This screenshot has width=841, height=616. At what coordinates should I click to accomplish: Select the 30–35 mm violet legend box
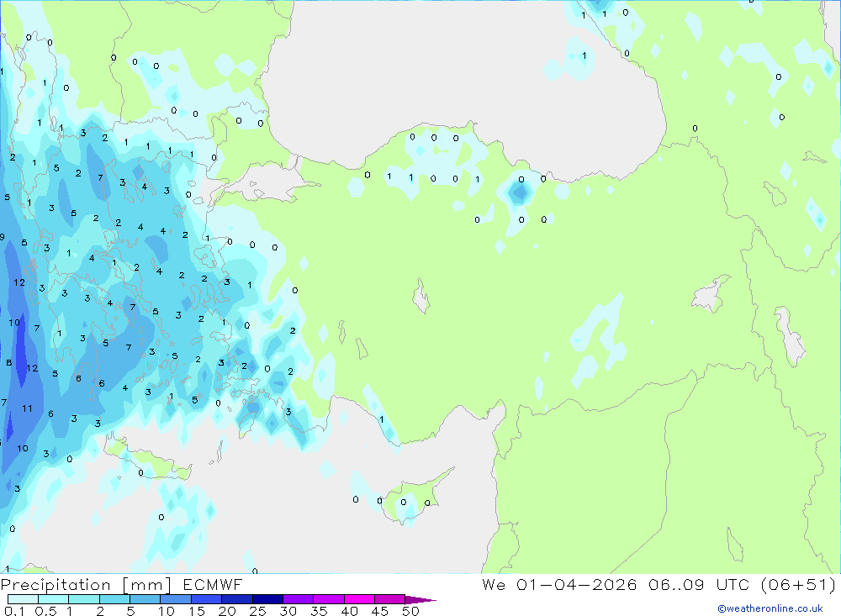coord(298,599)
